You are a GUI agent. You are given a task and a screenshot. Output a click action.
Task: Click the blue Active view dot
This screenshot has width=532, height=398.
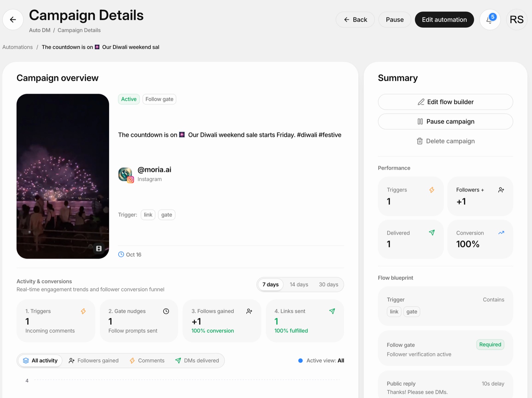300,360
